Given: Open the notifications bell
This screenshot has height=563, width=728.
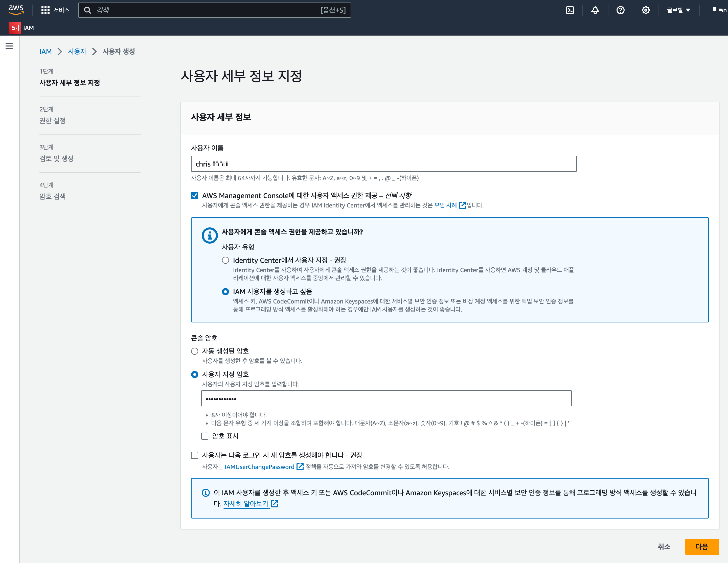Looking at the screenshot, I should tap(595, 10).
